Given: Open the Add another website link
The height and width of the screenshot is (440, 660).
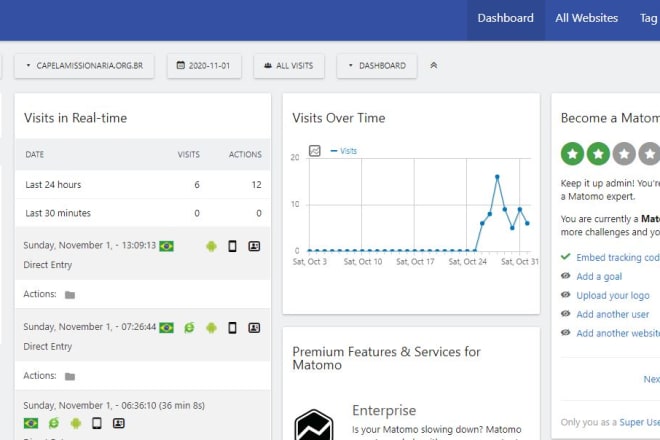Looking at the screenshot, I should point(618,333).
